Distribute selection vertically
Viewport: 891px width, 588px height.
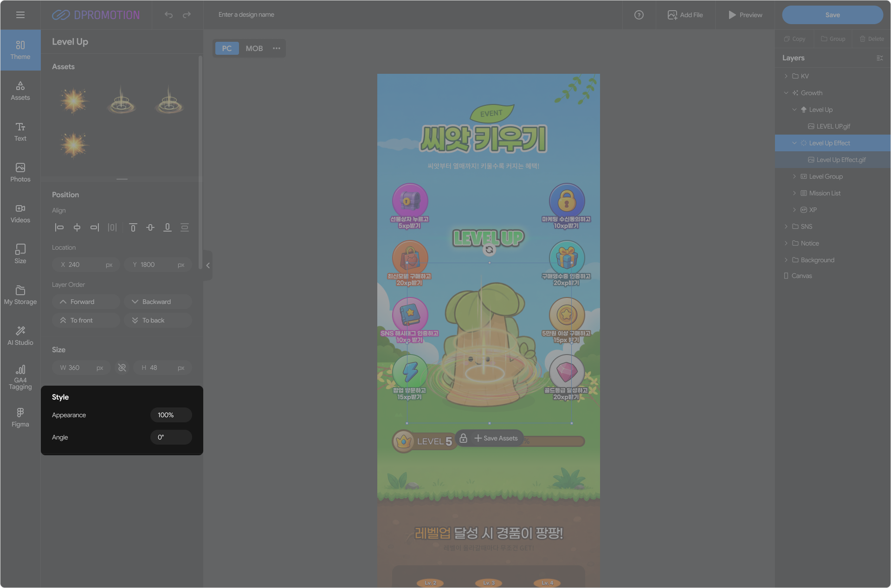coord(185,227)
